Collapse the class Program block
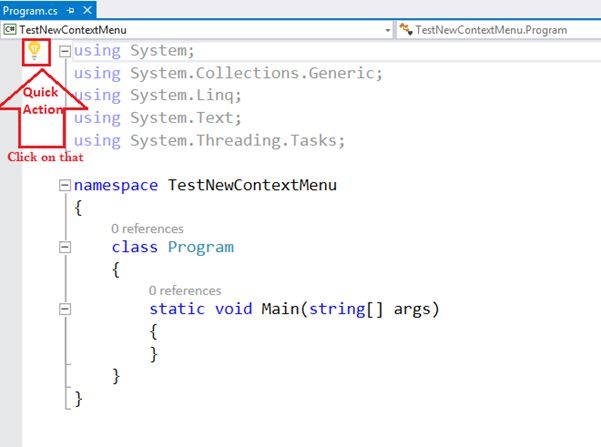 coord(65,247)
